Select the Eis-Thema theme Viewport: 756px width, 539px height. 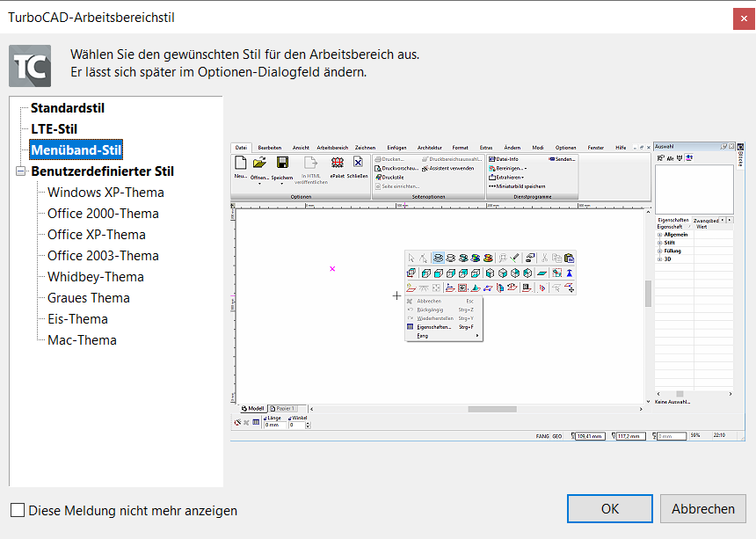[x=77, y=319]
